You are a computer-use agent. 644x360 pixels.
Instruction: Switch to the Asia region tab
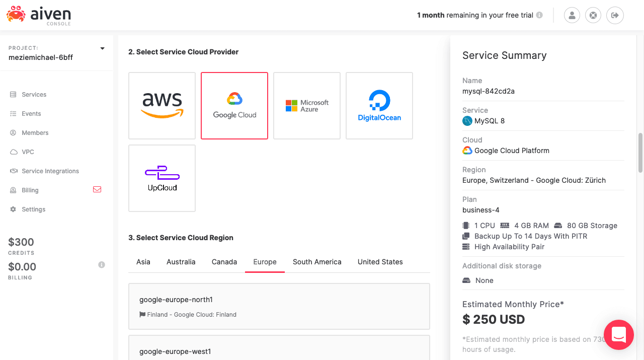tap(143, 262)
